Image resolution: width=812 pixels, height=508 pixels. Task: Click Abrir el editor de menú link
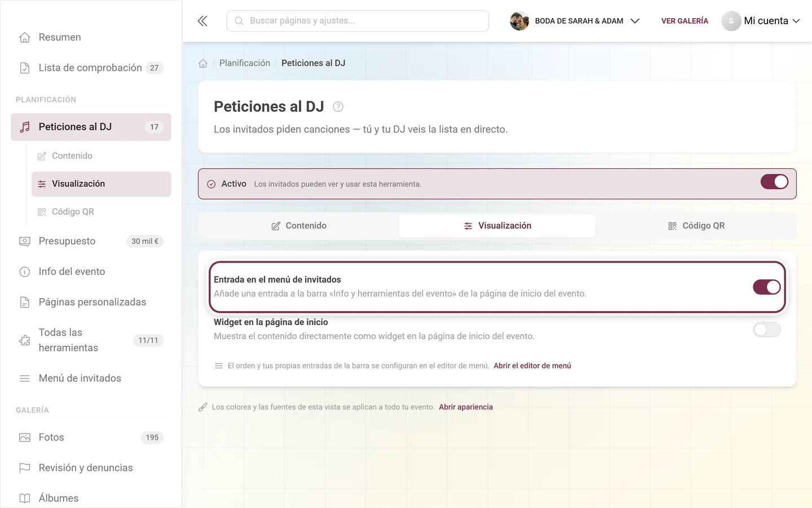tap(532, 366)
